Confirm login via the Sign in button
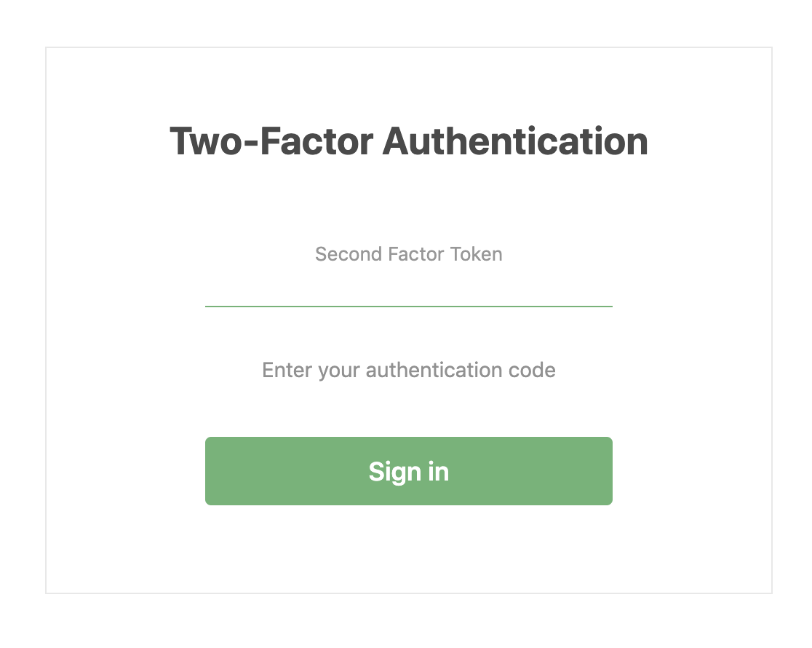 point(408,471)
